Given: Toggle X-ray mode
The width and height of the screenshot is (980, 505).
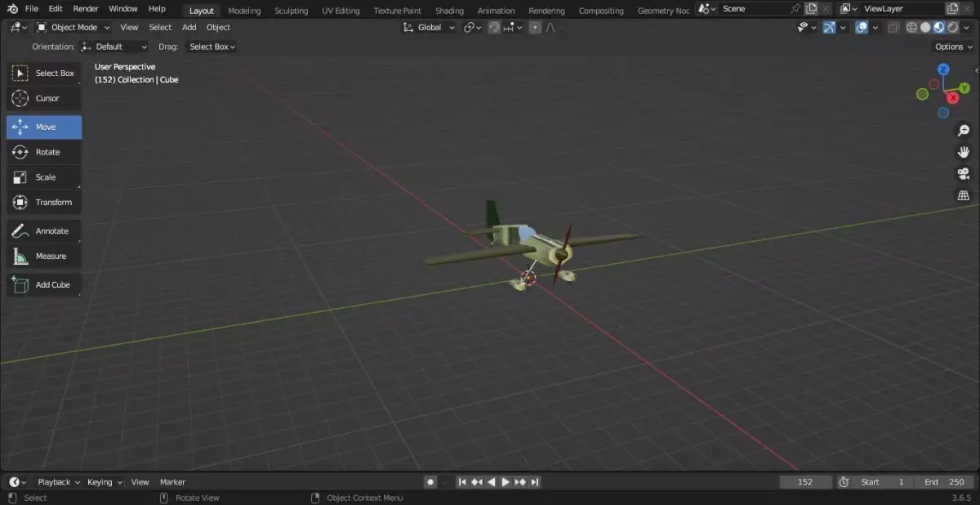Looking at the screenshot, I should (893, 27).
